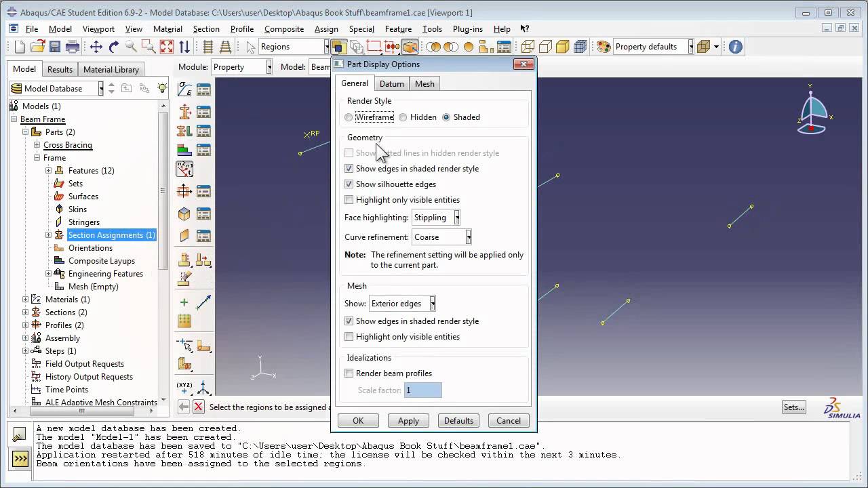This screenshot has width=868, height=488.
Task: Open the Viewport menu
Action: point(98,29)
